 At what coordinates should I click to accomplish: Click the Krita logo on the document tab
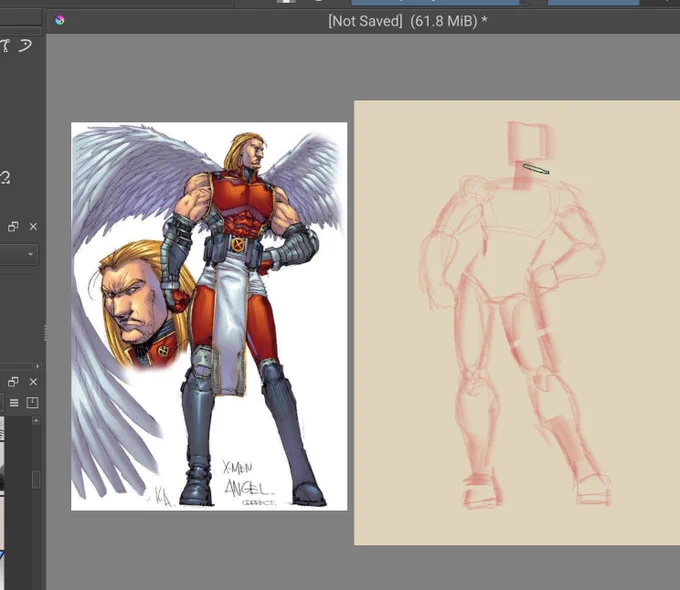60,20
